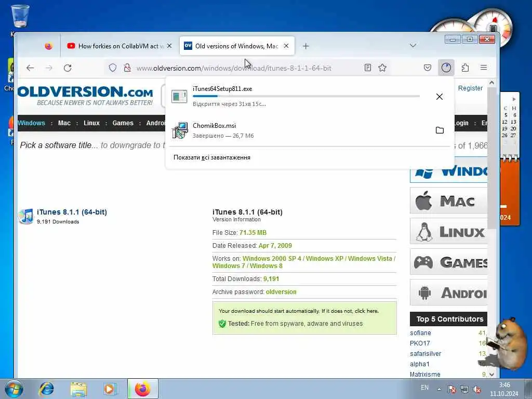Open the sofiane contributor link
The image size is (532, 399).
pos(420,333)
